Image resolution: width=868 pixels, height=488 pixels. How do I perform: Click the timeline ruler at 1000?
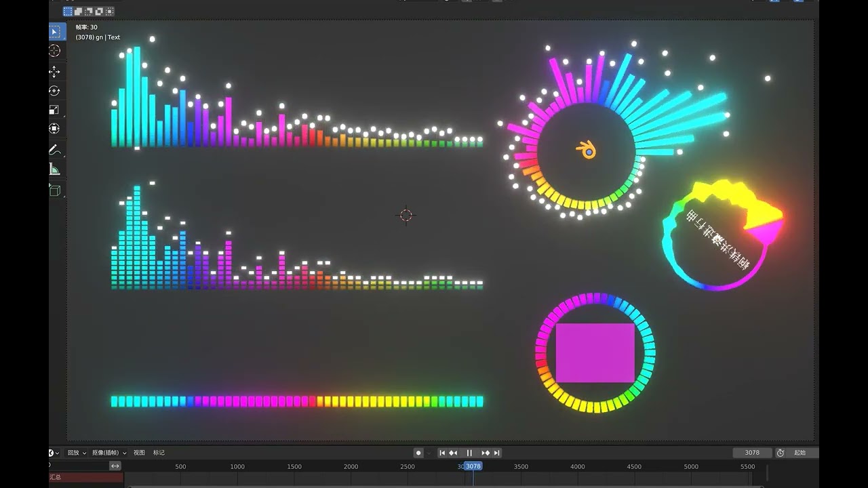(237, 466)
